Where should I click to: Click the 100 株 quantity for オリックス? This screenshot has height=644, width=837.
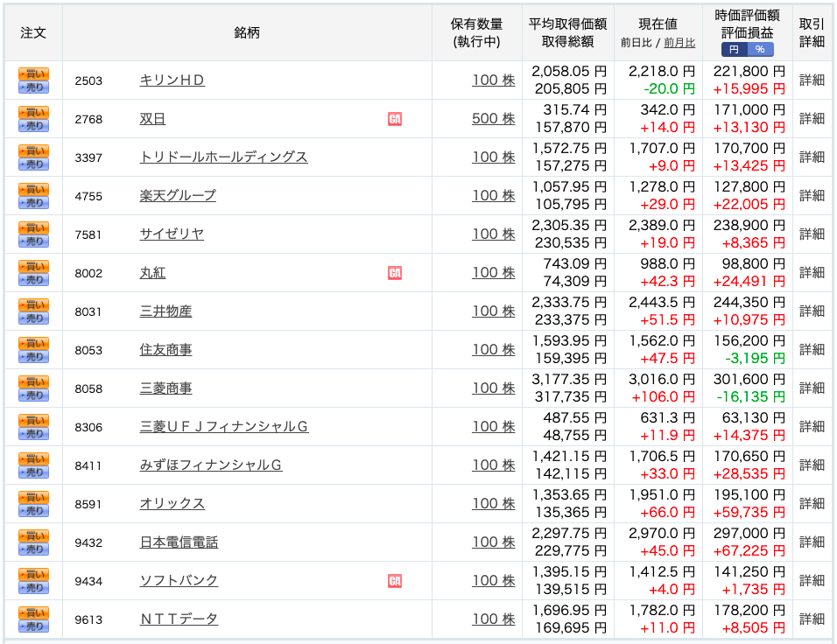tap(493, 503)
